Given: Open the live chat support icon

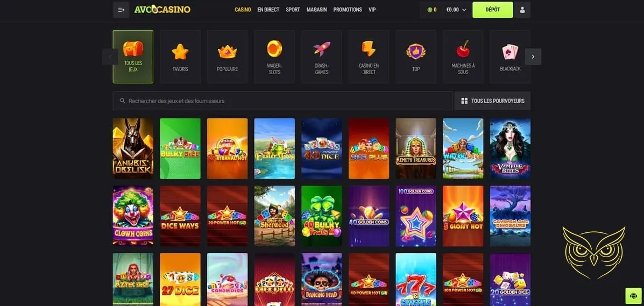Looking at the screenshot, I should pos(633,295).
